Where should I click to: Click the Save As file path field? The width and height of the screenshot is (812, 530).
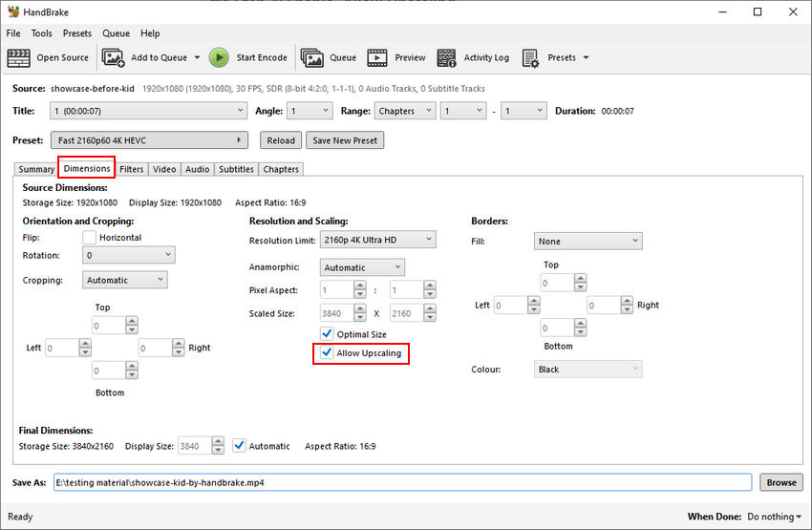tap(402, 482)
